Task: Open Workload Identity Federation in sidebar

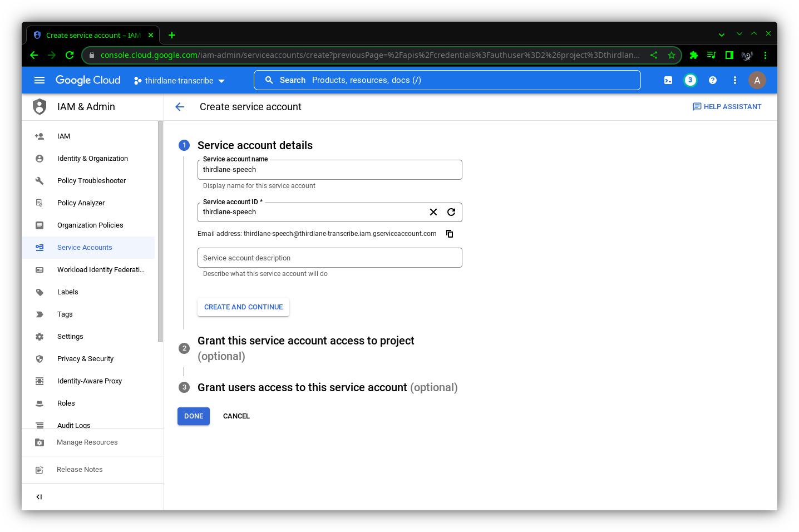Action: (x=89, y=270)
